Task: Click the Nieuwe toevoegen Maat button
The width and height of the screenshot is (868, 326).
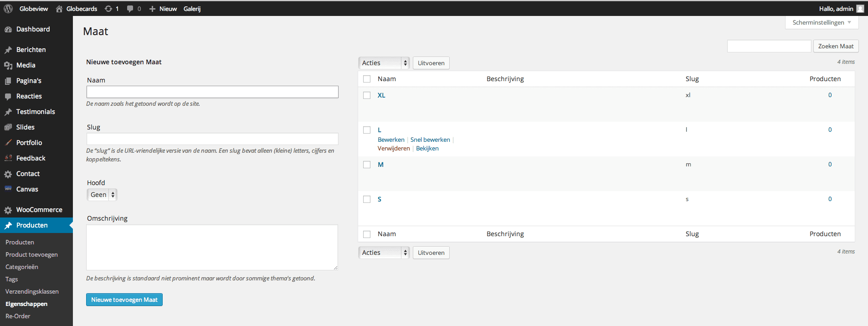Action: [x=124, y=300]
